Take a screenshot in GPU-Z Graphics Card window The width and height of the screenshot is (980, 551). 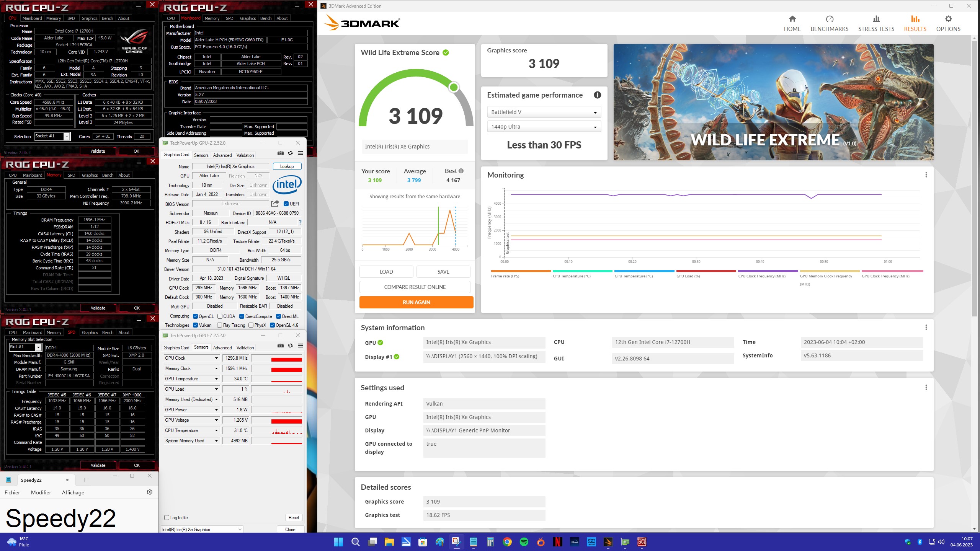tap(281, 153)
